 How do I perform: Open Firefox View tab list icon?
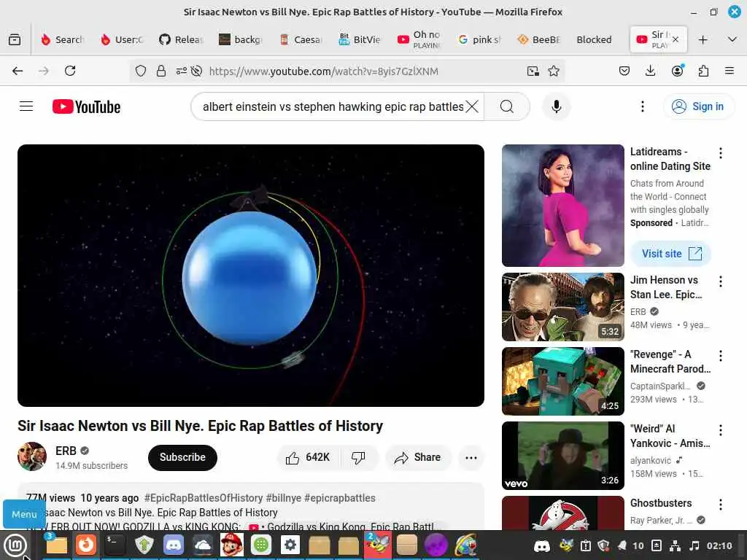(x=15, y=39)
